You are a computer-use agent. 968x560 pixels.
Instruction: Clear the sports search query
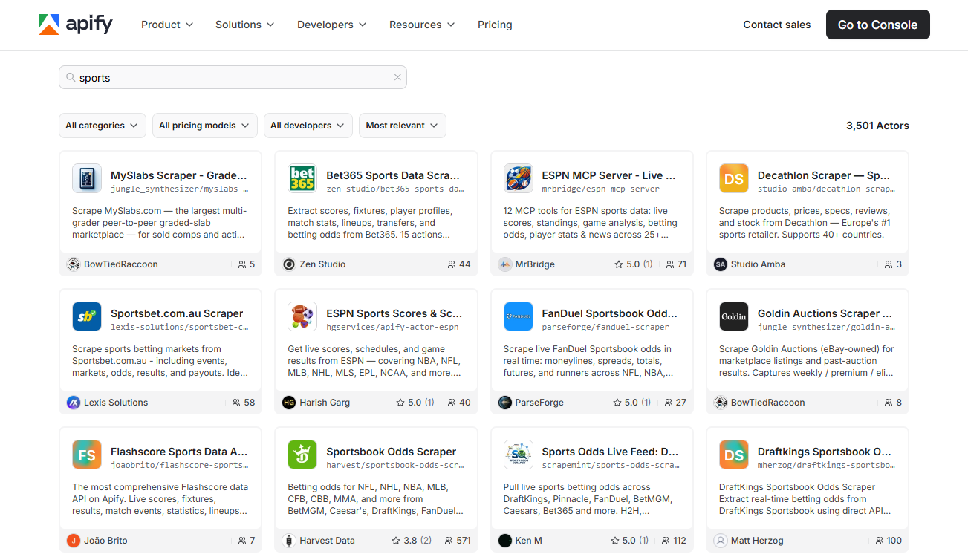(x=397, y=77)
